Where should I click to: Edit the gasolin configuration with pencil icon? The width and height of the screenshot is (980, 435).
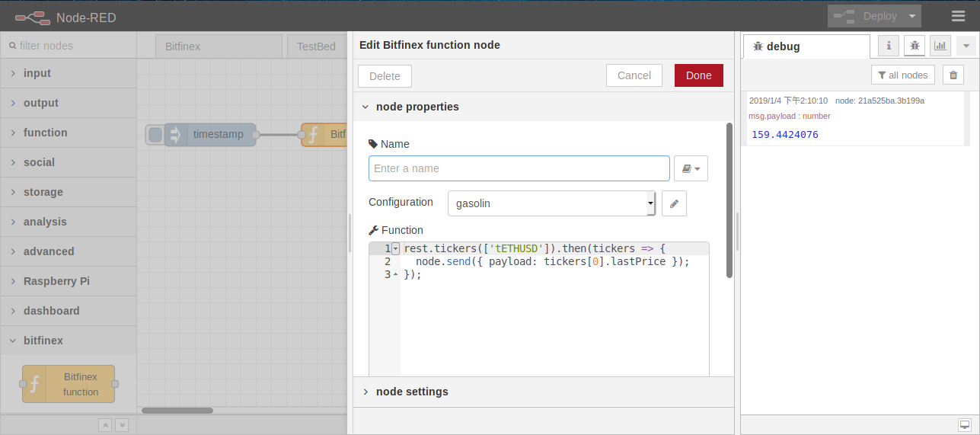point(674,203)
